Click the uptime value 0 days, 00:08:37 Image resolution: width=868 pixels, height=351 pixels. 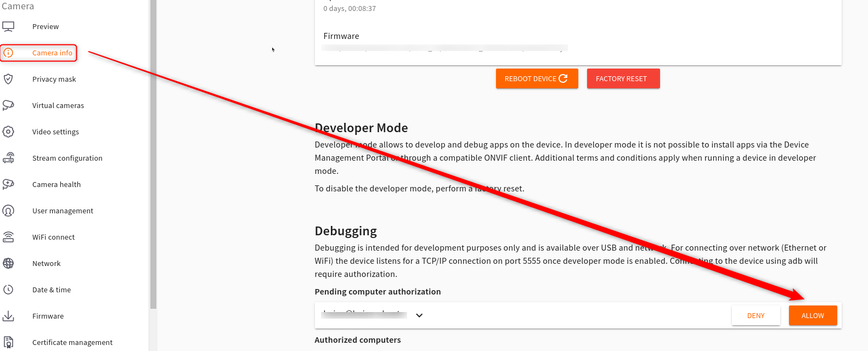[x=350, y=9]
